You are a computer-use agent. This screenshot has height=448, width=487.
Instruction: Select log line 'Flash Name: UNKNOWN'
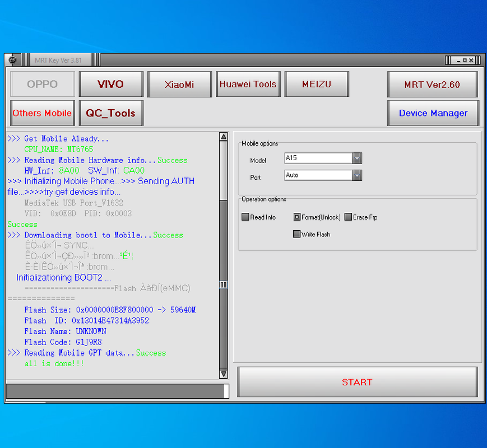click(x=65, y=332)
